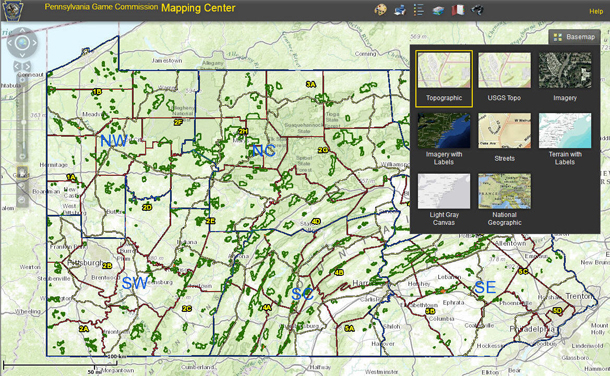Screen dimensions: 610x376
Task: Click the 5C wildlife unit label
Action: 523,271
